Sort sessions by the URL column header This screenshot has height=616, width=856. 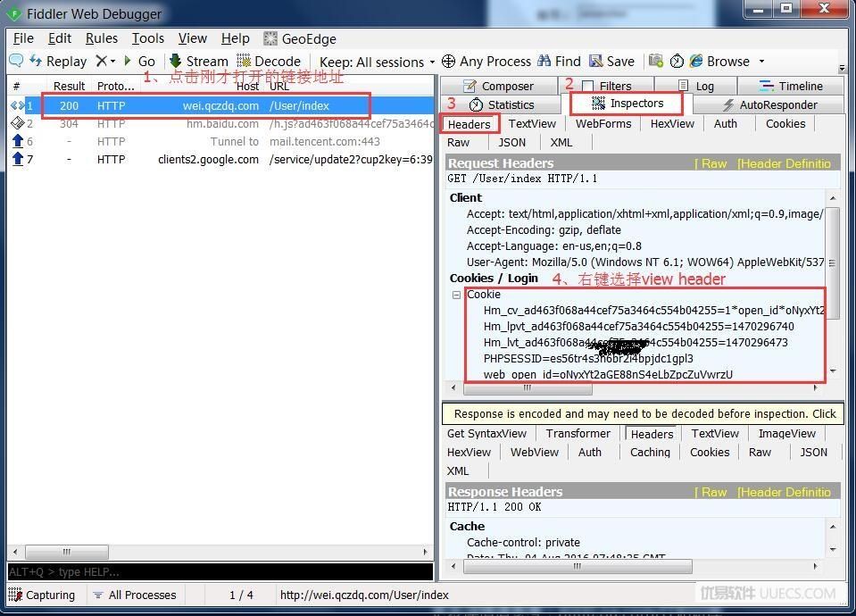[279, 87]
